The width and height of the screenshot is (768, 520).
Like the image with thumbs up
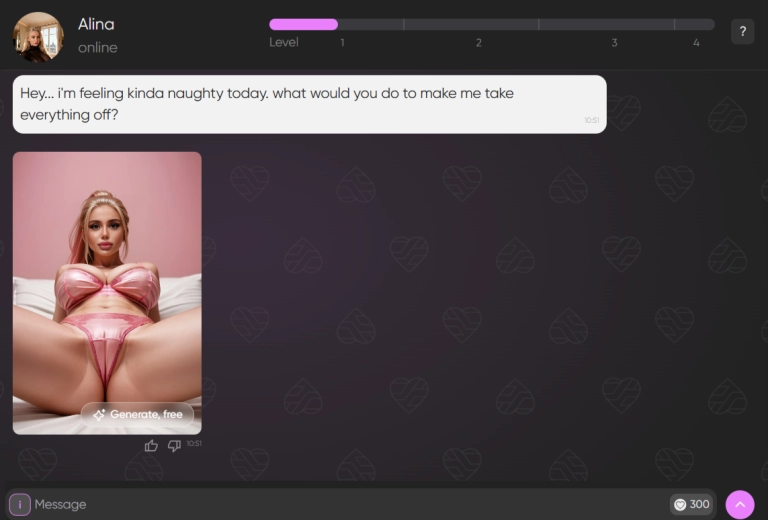(x=151, y=446)
